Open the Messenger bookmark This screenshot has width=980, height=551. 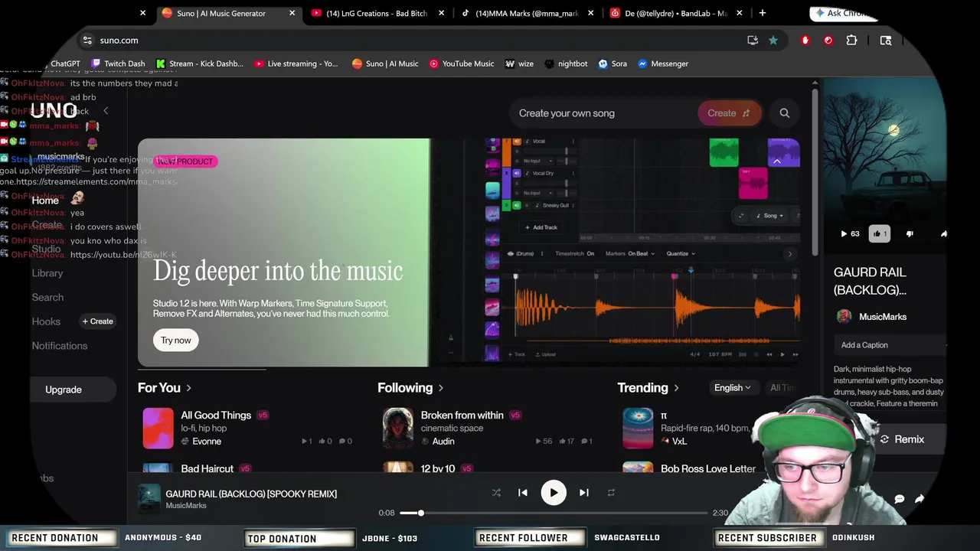coord(663,64)
